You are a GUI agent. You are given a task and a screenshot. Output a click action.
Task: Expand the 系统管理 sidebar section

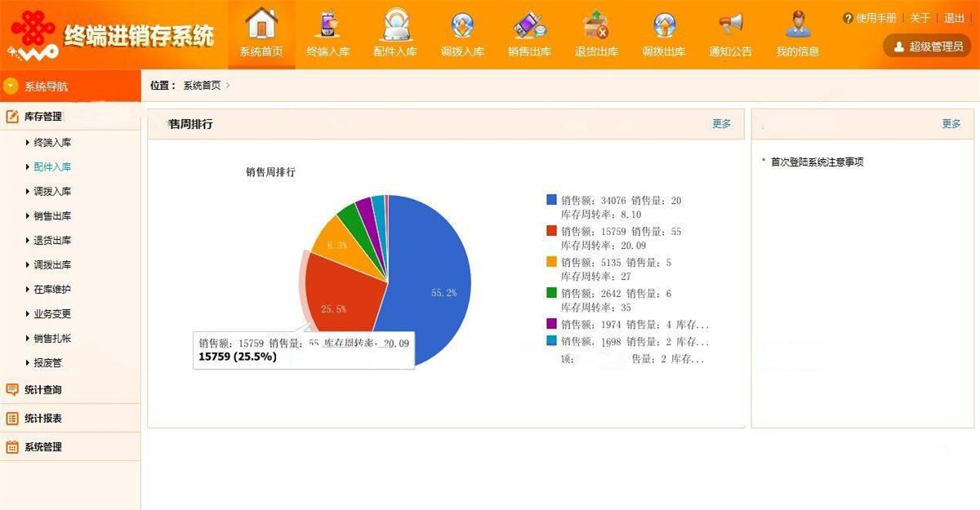pyautogui.click(x=42, y=447)
